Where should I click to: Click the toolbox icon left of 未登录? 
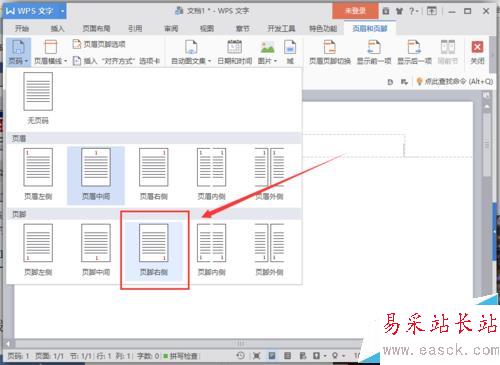[x=386, y=11]
